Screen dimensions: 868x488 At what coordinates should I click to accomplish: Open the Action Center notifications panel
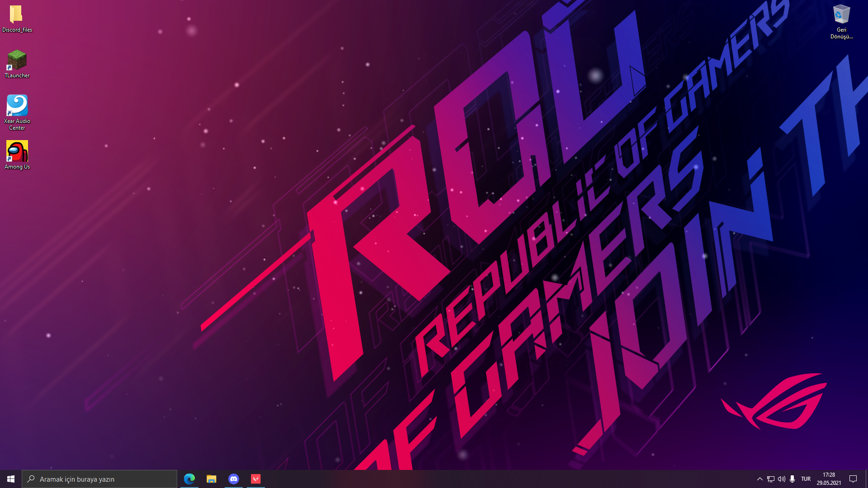coord(853,479)
